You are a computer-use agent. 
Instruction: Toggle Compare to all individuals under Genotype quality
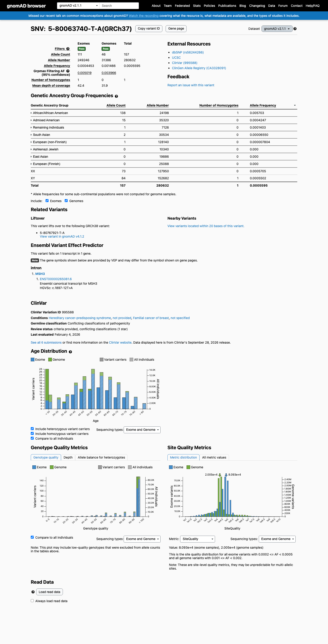(32, 537)
